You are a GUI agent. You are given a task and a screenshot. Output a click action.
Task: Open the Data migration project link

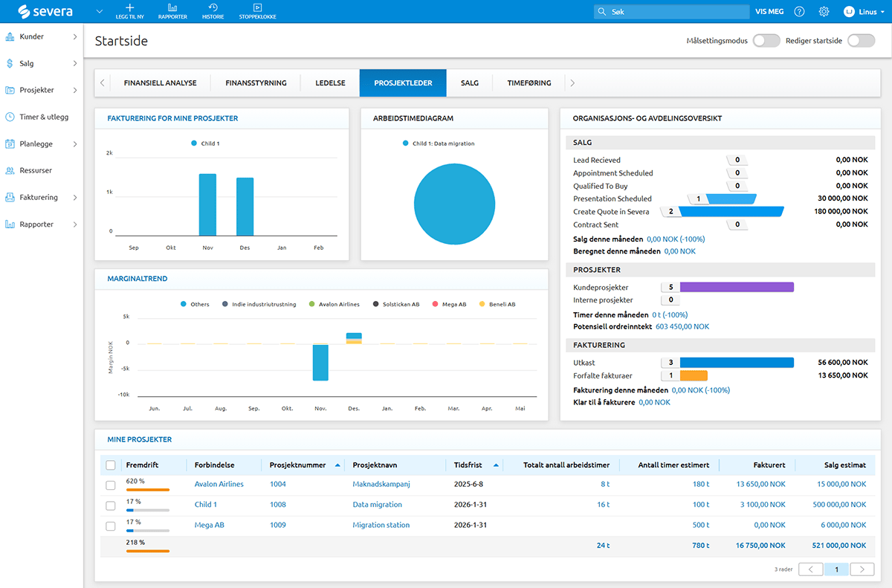(x=377, y=505)
